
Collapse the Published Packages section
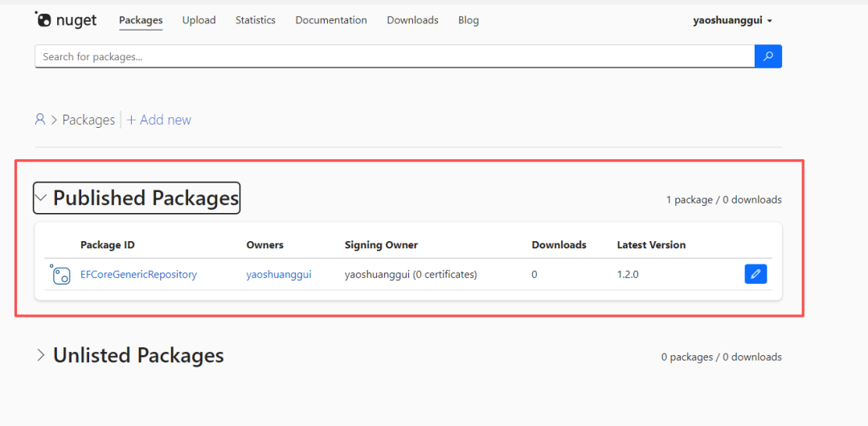(41, 198)
